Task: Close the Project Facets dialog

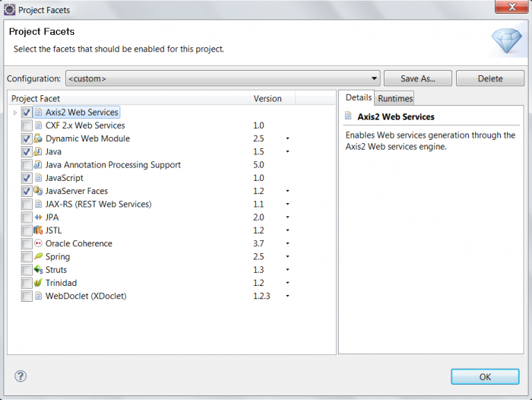Action: pyautogui.click(x=511, y=7)
